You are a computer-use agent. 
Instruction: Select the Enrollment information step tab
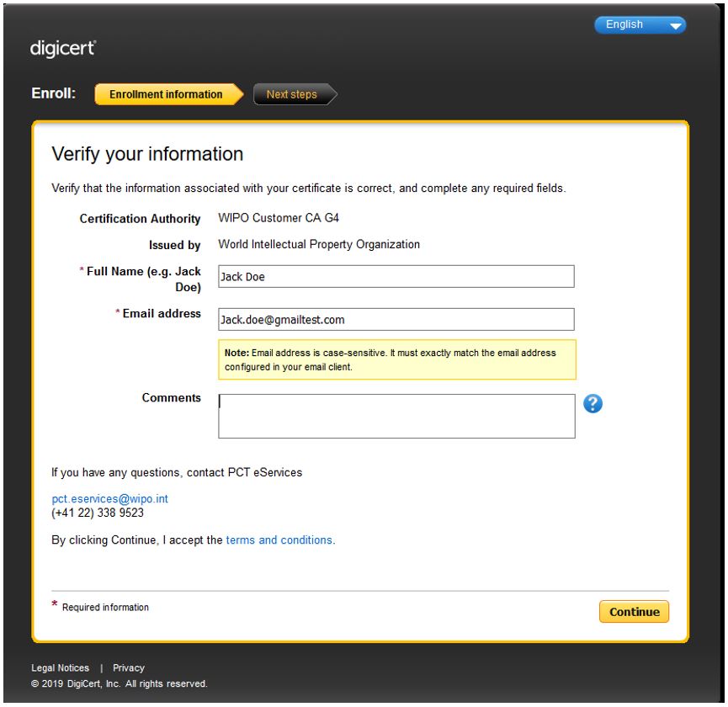(166, 94)
